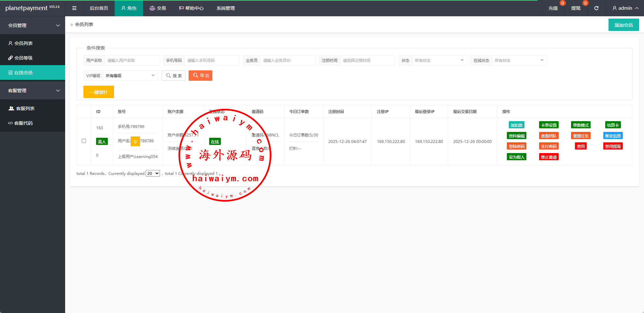Change the records per page dropdown
This screenshot has width=644, height=313.
[x=153, y=173]
